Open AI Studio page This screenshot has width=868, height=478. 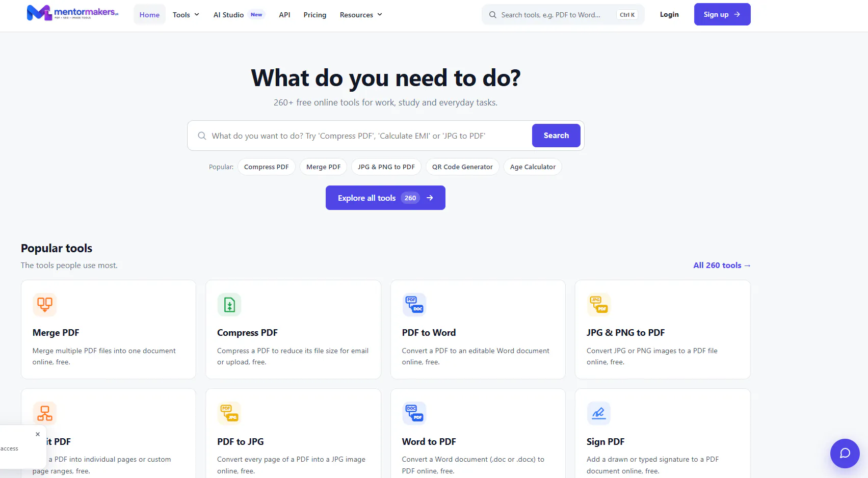(239, 15)
